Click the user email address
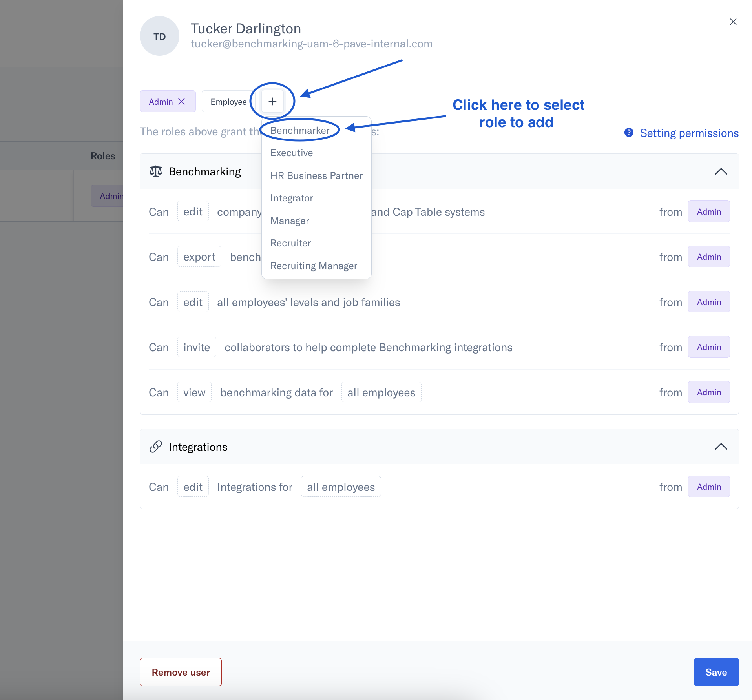This screenshot has height=700, width=752. [312, 44]
